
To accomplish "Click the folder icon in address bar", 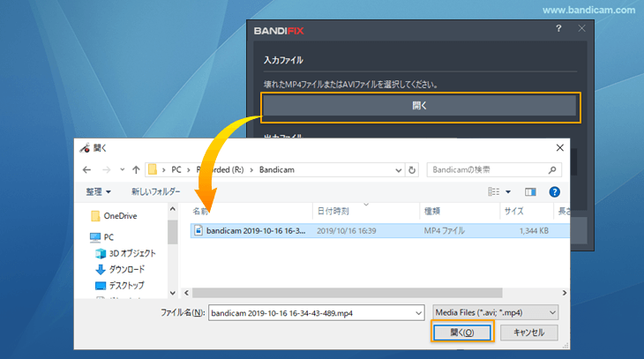I will pos(153,169).
